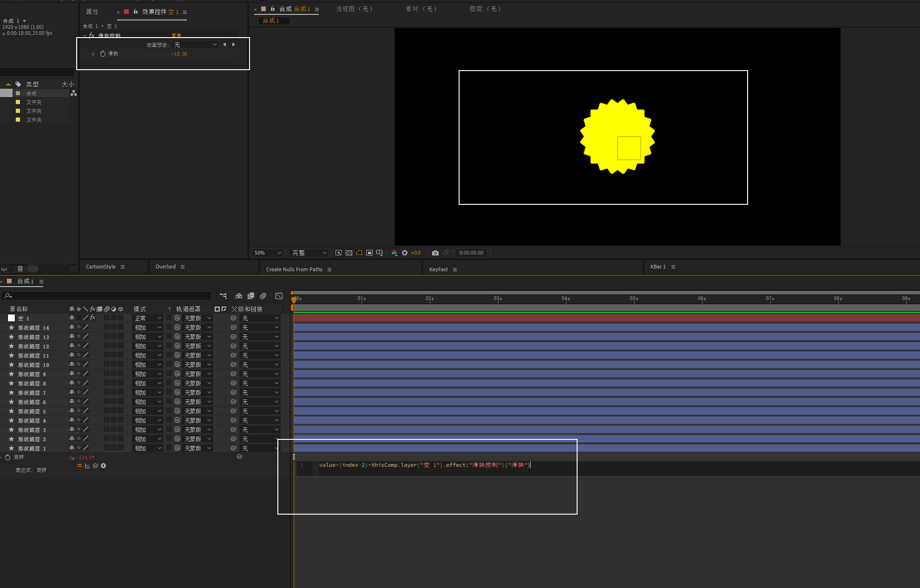920x588 pixels.
Task: Open the Overlord panel tab
Action: tap(165, 267)
